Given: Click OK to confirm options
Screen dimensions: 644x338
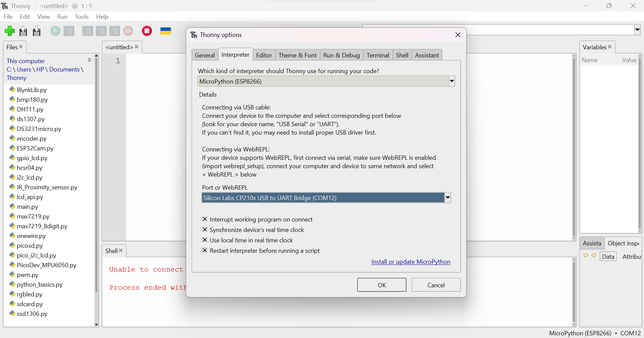Looking at the screenshot, I should point(382,285).
